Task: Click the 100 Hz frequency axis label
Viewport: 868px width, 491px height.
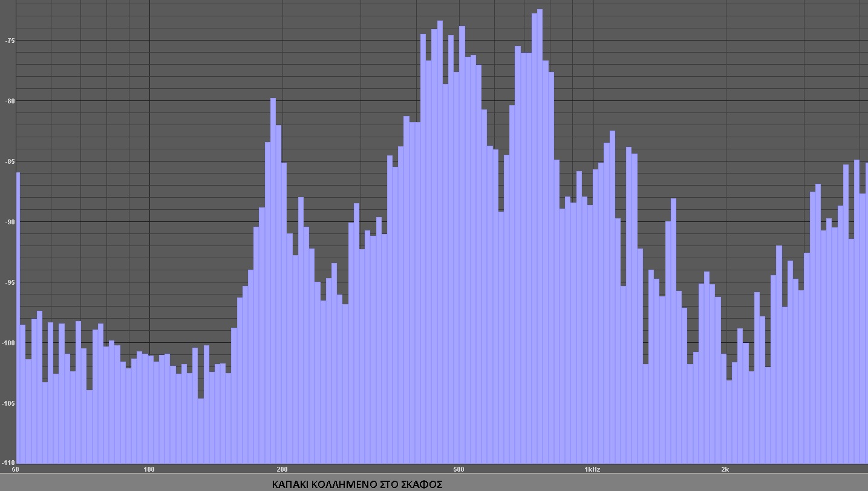Action: (x=149, y=469)
